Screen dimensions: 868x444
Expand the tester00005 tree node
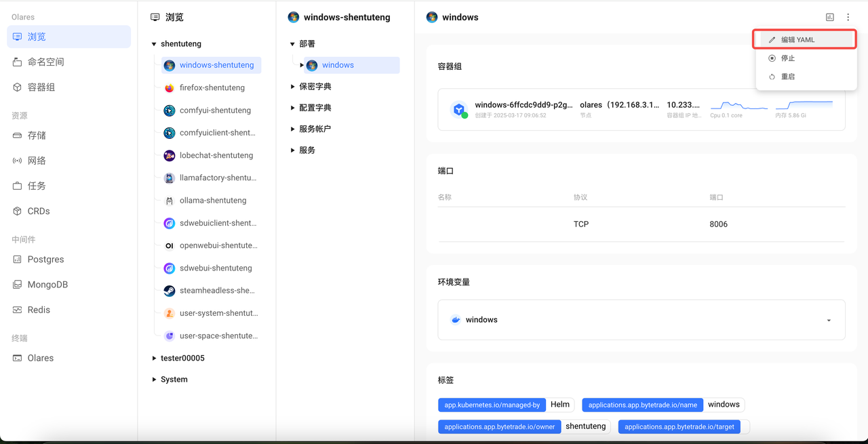(154, 358)
